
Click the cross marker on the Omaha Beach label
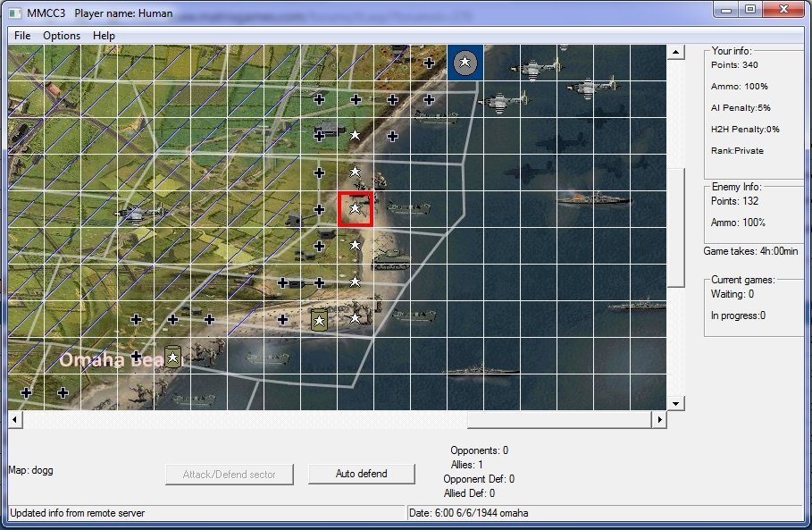tap(136, 356)
